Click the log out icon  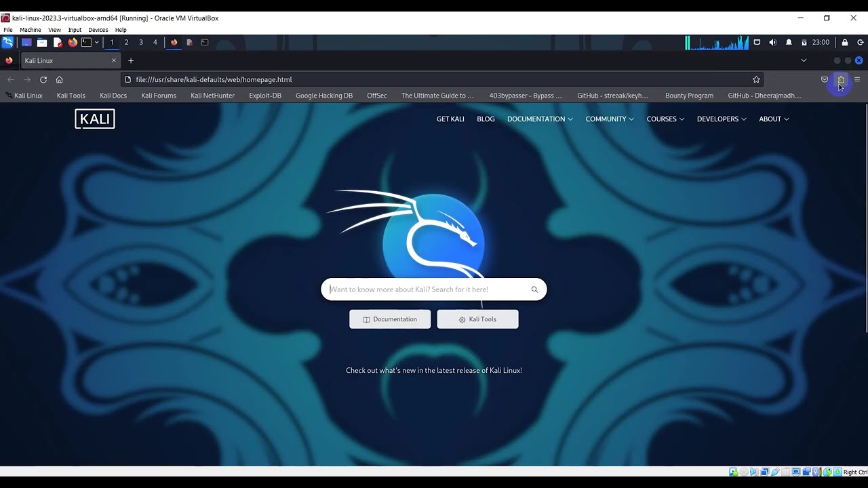pos(860,42)
